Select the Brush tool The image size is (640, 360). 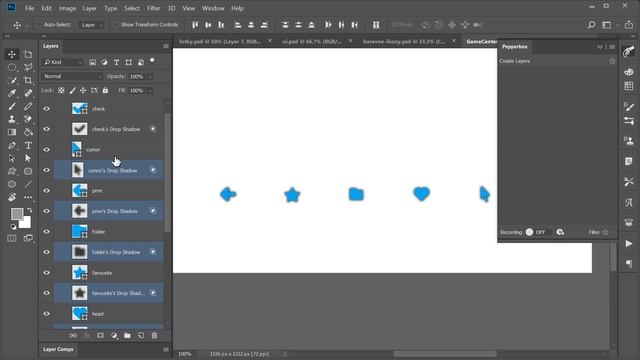12,107
